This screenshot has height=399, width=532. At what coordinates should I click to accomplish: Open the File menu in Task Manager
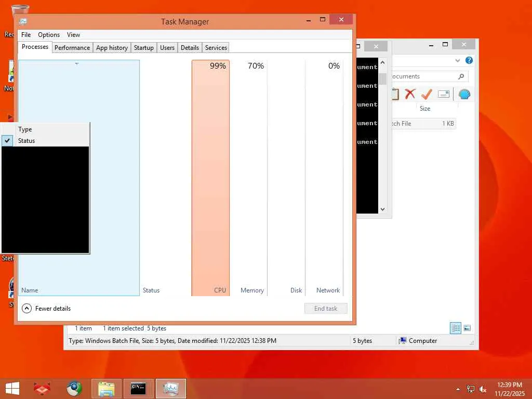point(26,35)
